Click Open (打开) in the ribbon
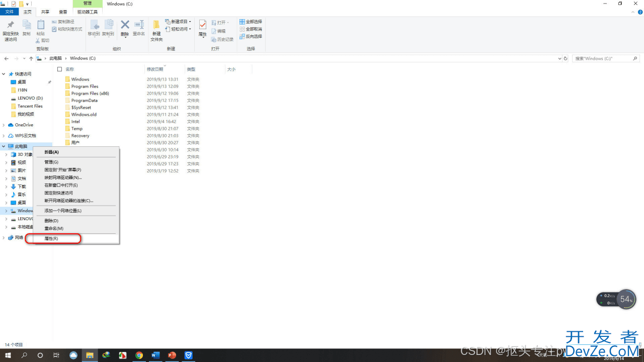The width and height of the screenshot is (644, 362). (x=220, y=23)
